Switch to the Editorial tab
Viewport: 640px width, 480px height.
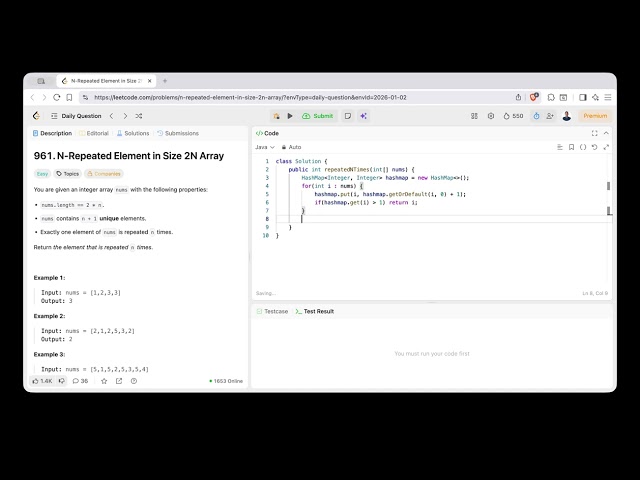click(95, 133)
